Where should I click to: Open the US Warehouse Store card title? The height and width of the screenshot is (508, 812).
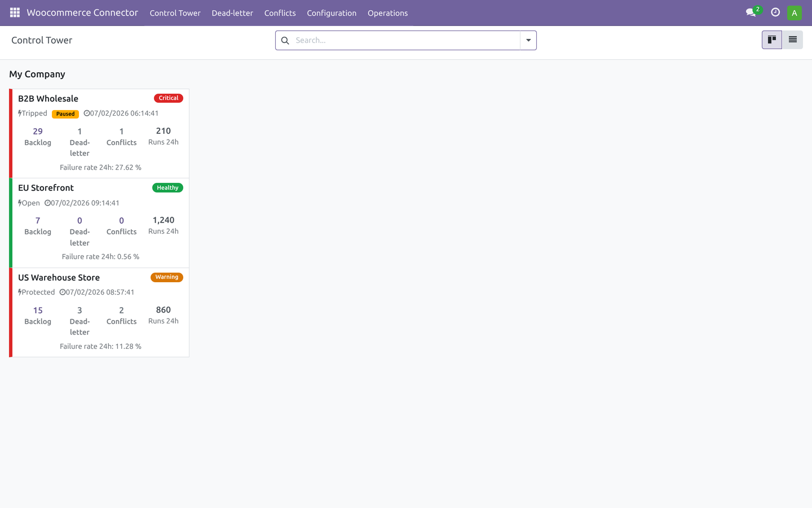pyautogui.click(x=59, y=278)
